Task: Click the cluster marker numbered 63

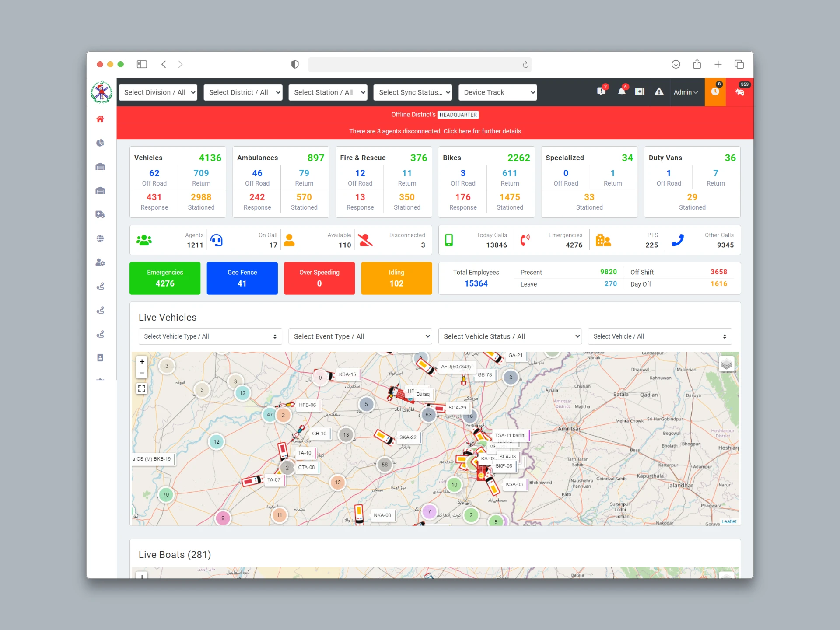Action: (x=428, y=415)
